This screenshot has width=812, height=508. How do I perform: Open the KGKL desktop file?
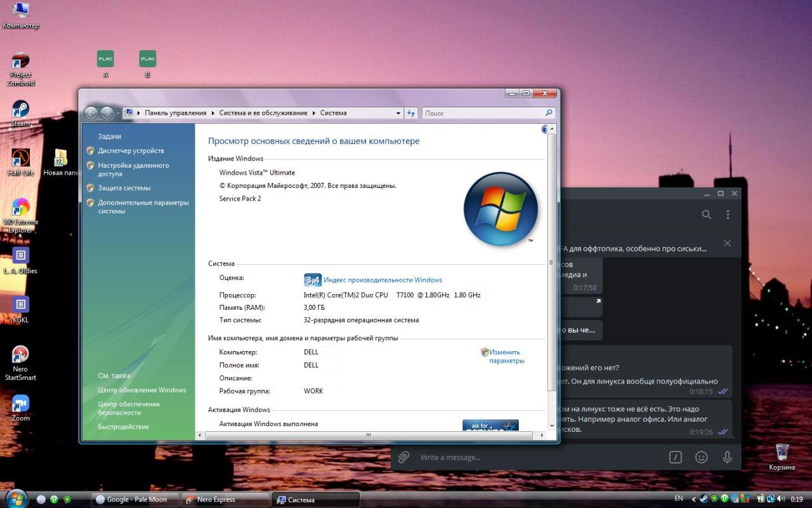pos(20,309)
